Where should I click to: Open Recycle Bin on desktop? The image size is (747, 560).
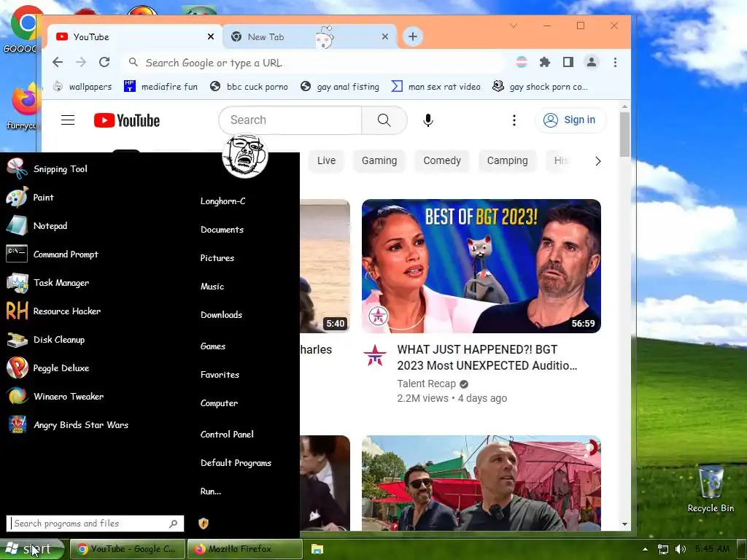click(711, 489)
